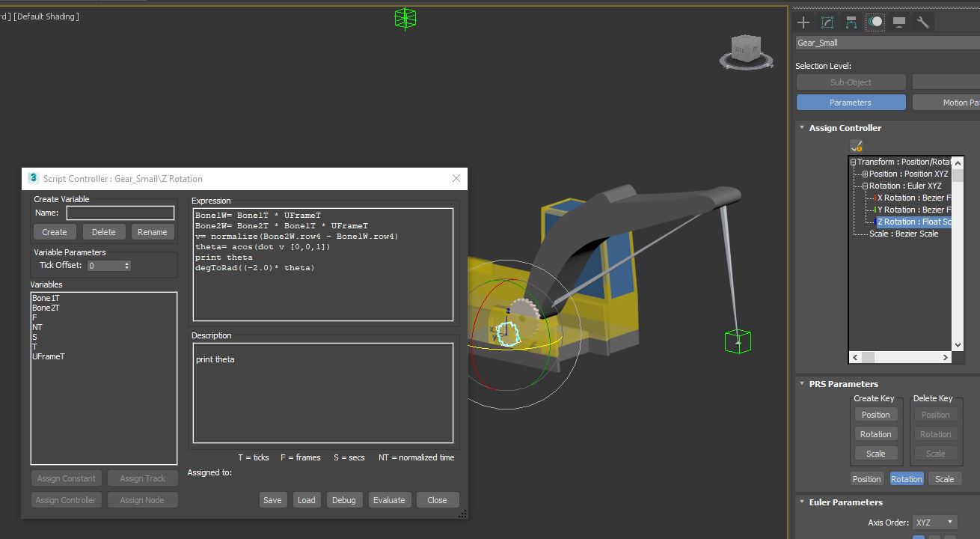This screenshot has height=539, width=980.
Task: Switch to the Modify panel icon
Action: tap(827, 22)
